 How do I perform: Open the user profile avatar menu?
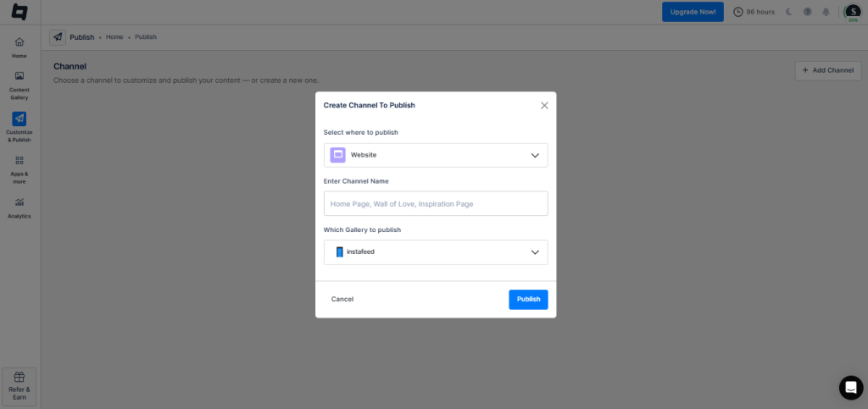coord(852,12)
